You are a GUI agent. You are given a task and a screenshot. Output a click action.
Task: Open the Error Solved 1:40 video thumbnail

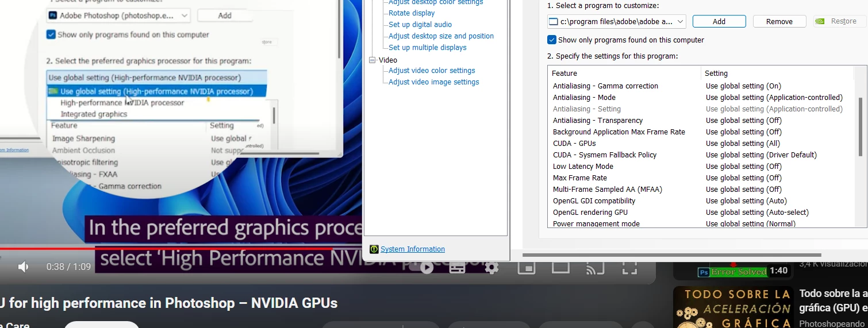tap(733, 271)
